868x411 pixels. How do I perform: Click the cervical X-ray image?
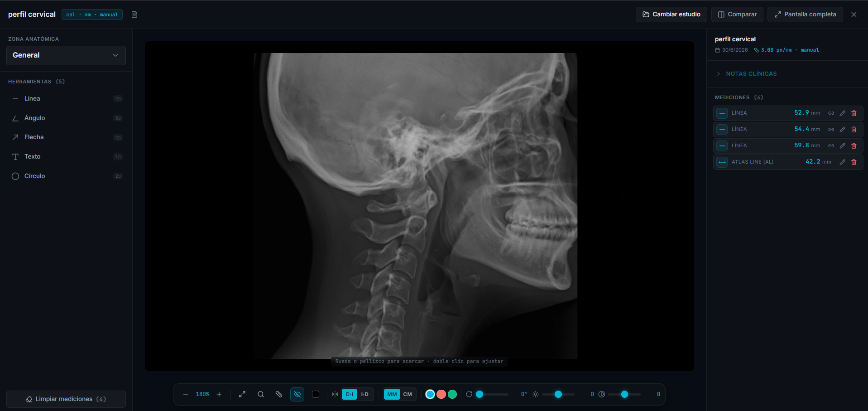415,206
